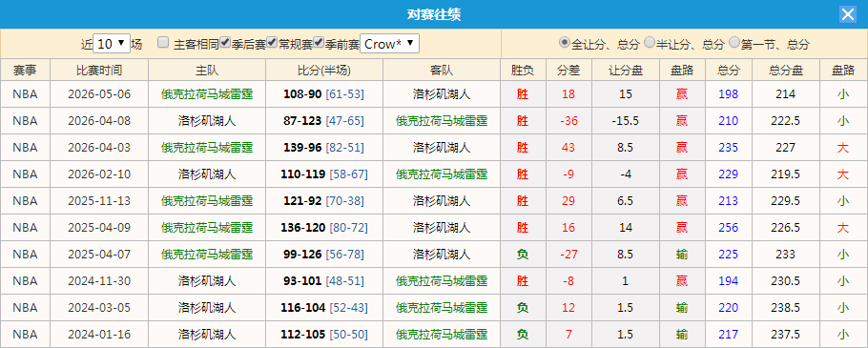Viewport: 868px width, 348px height.
Task: Click the date 2025-11-13
Action: point(99,201)
